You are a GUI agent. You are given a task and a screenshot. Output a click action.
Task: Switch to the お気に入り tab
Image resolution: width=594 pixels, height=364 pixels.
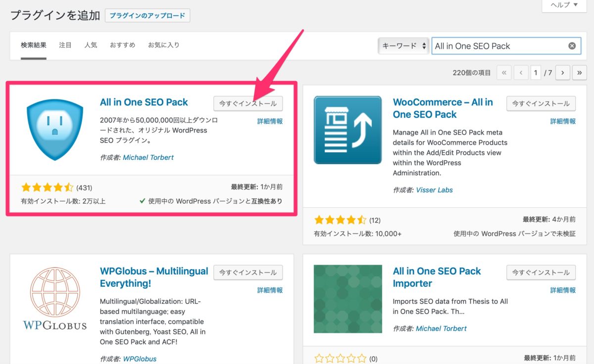coord(164,45)
